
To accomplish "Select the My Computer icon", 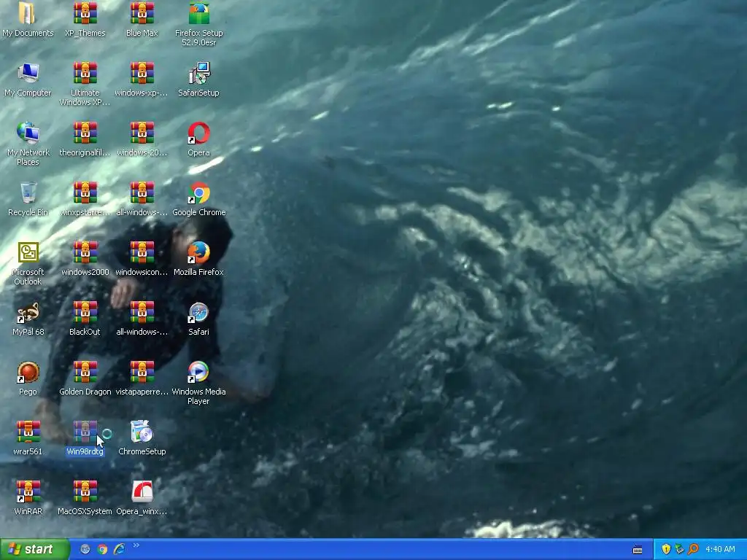I will pyautogui.click(x=28, y=74).
